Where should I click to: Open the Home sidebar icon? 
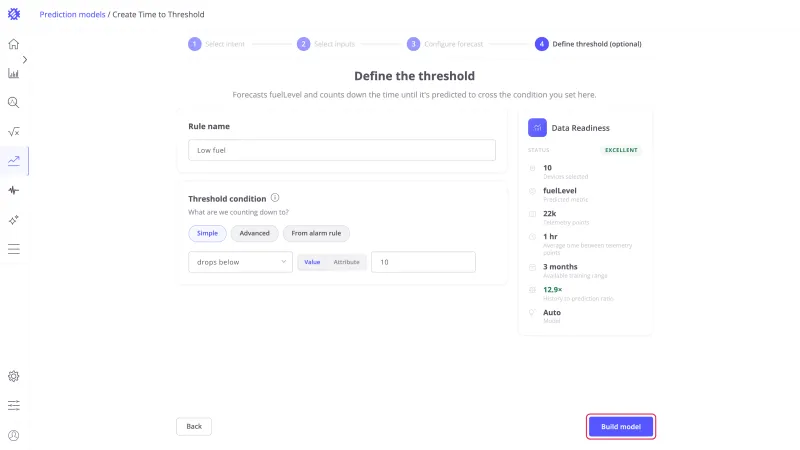point(14,44)
